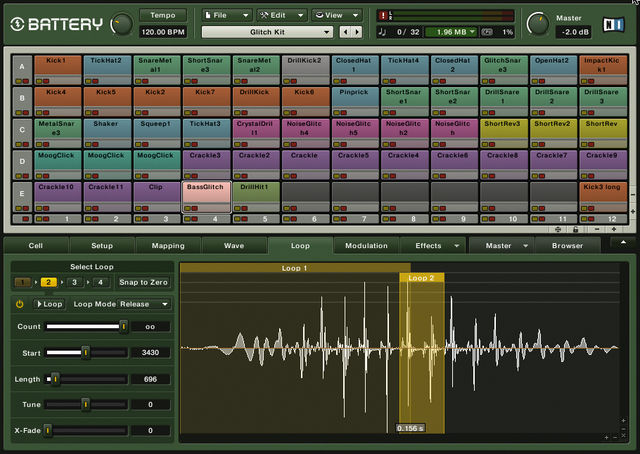640x454 pixels.
Task: Click the Loop 2 marker in waveform
Action: (422, 278)
